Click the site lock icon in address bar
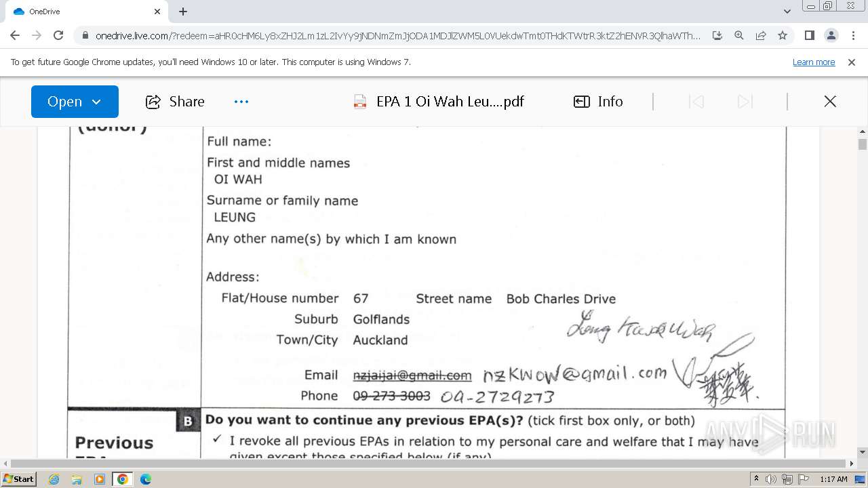Viewport: 868px width, 488px height. [x=85, y=36]
